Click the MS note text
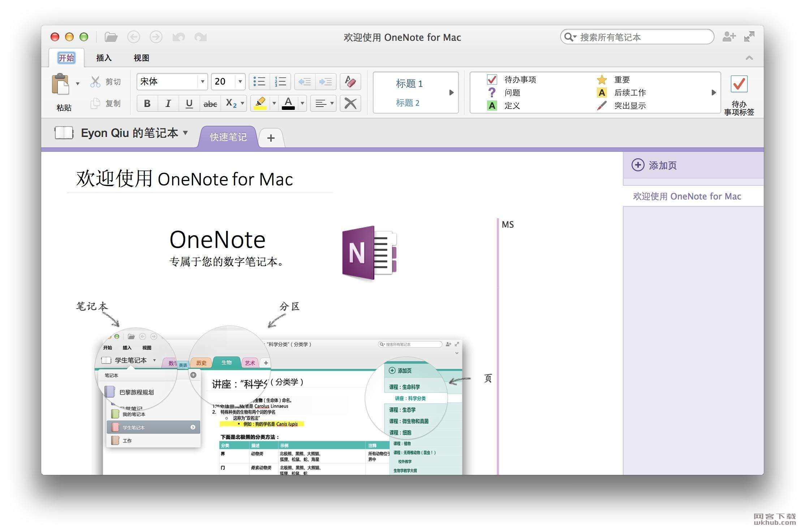Image resolution: width=805 pixels, height=532 pixels. point(508,224)
